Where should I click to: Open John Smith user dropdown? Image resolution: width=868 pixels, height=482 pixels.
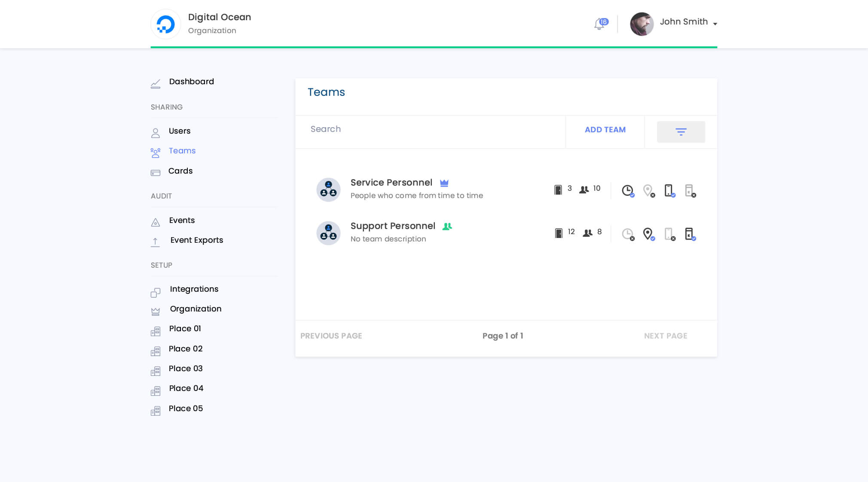[x=715, y=24]
